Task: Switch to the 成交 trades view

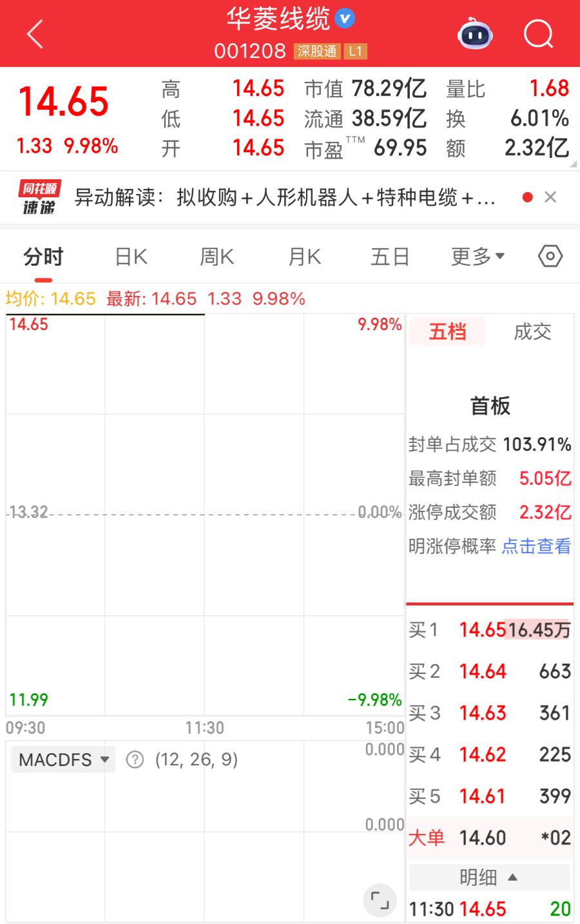Action: pyautogui.click(x=532, y=332)
